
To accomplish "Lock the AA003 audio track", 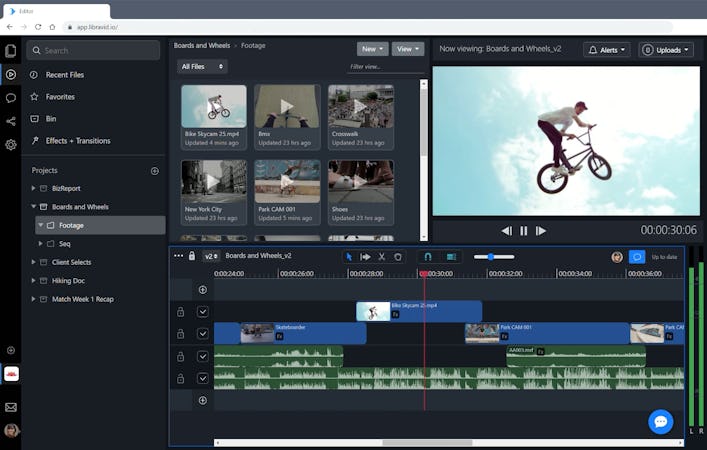I will click(x=180, y=356).
